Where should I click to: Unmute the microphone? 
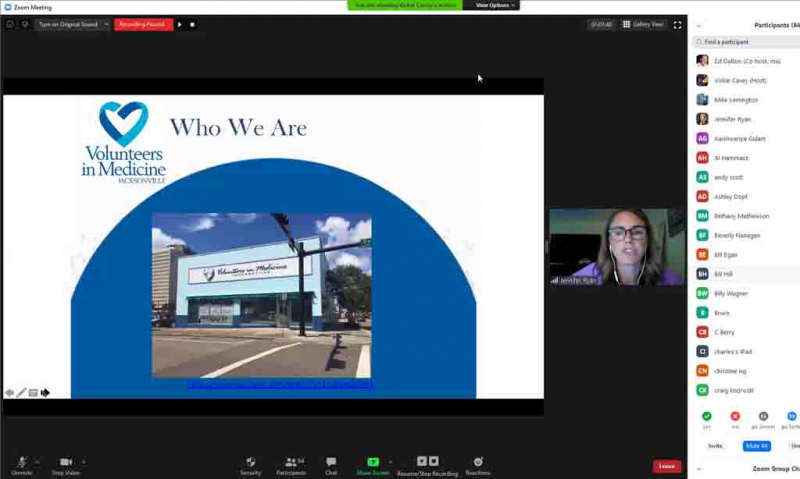click(21, 466)
